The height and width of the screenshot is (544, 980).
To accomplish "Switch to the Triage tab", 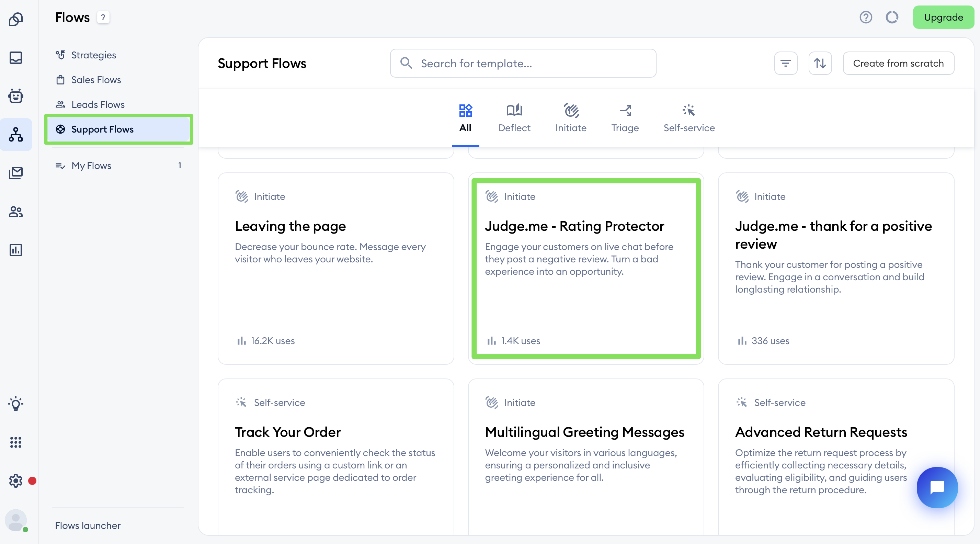I will point(625,118).
